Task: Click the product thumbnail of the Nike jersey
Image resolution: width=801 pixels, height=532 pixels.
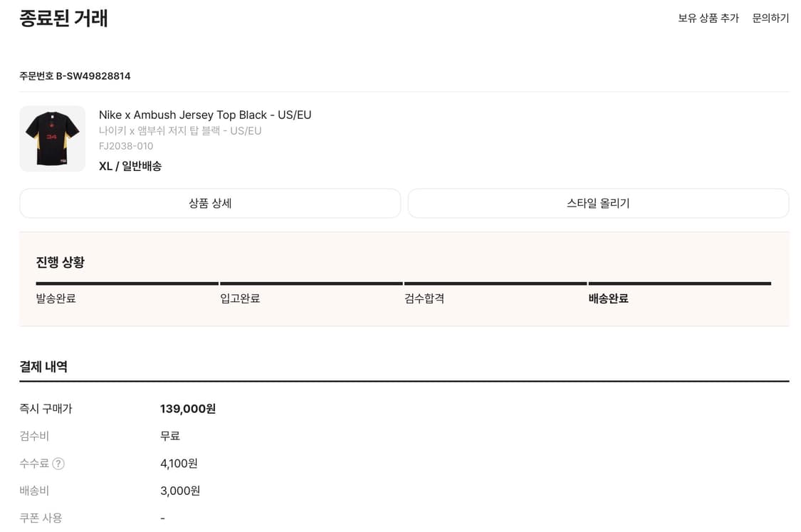Action: pos(52,138)
